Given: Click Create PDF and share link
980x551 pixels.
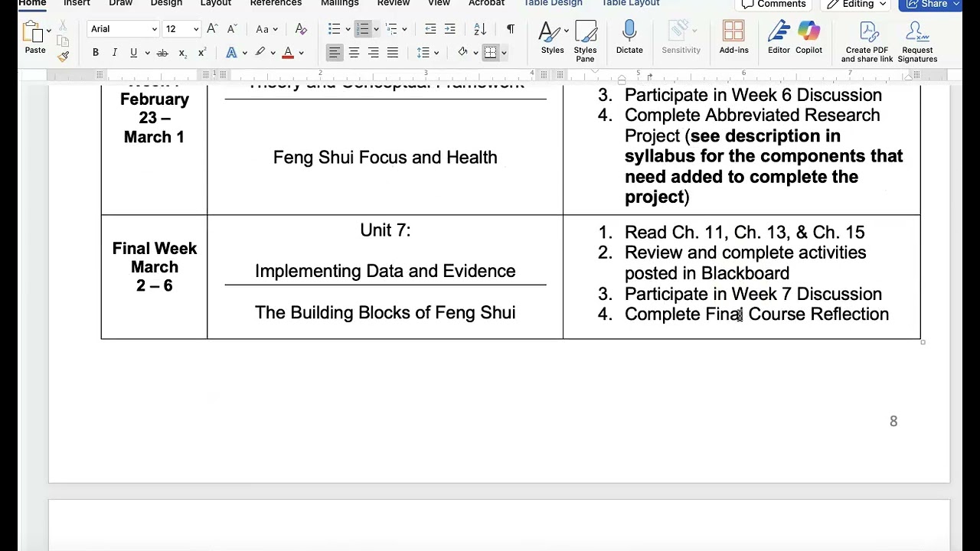Looking at the screenshot, I should tap(867, 41).
